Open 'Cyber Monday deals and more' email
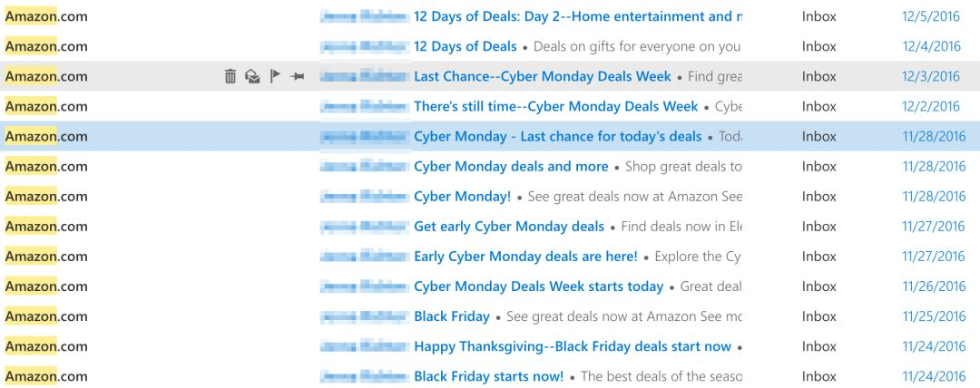980x388 pixels. pos(511,166)
